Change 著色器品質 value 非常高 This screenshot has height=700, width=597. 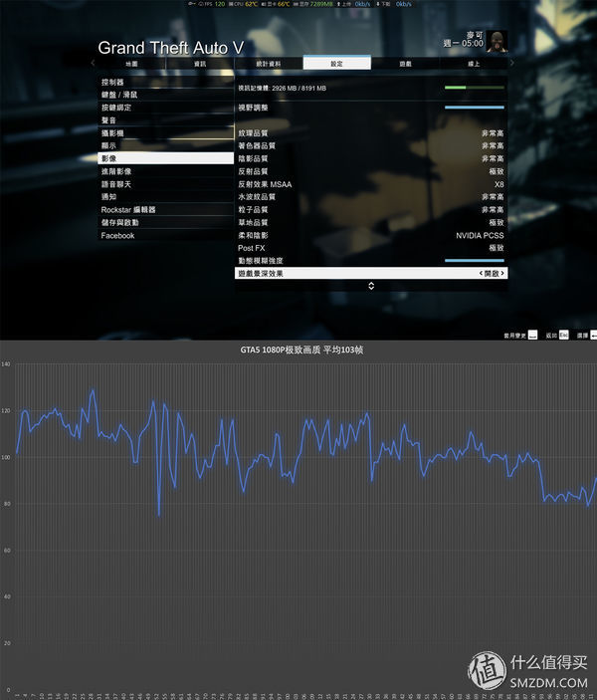[x=493, y=146]
